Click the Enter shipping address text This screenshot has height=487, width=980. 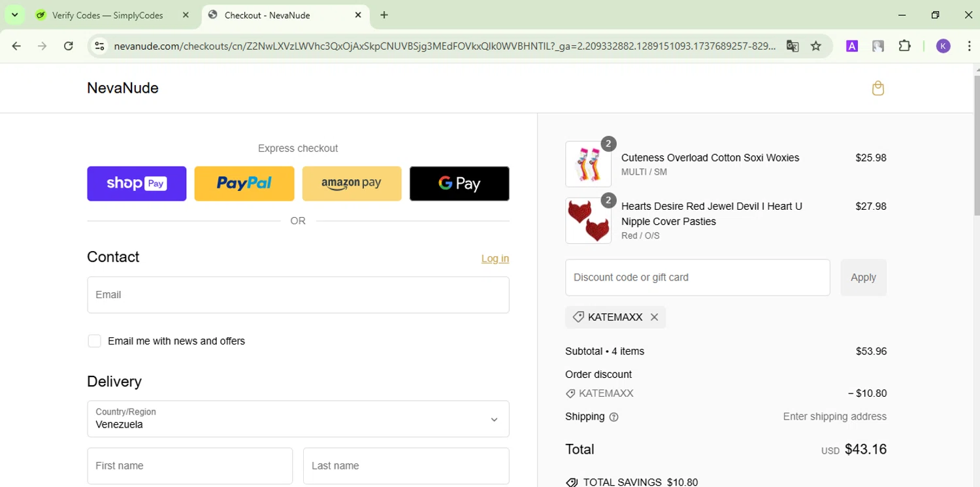coord(835,416)
